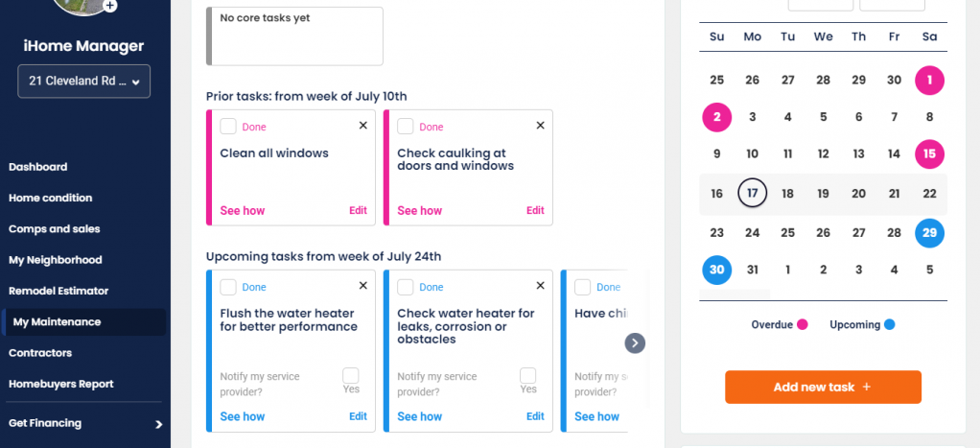
Task: Go to the Remodel Estimator page
Action: (x=58, y=291)
